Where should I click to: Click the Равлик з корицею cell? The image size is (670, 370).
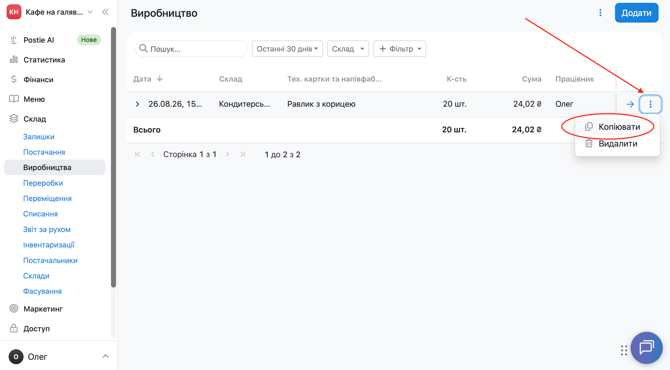pyautogui.click(x=321, y=104)
